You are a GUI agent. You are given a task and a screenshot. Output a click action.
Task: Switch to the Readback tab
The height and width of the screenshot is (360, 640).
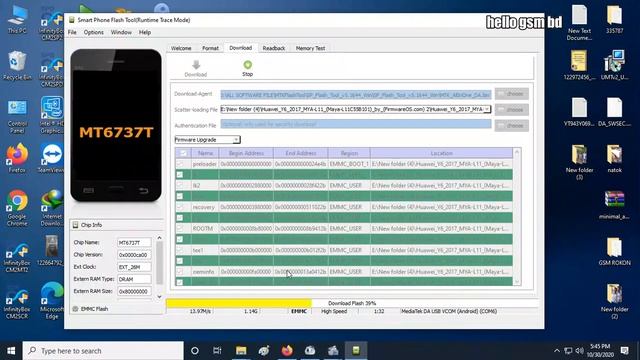click(x=274, y=48)
